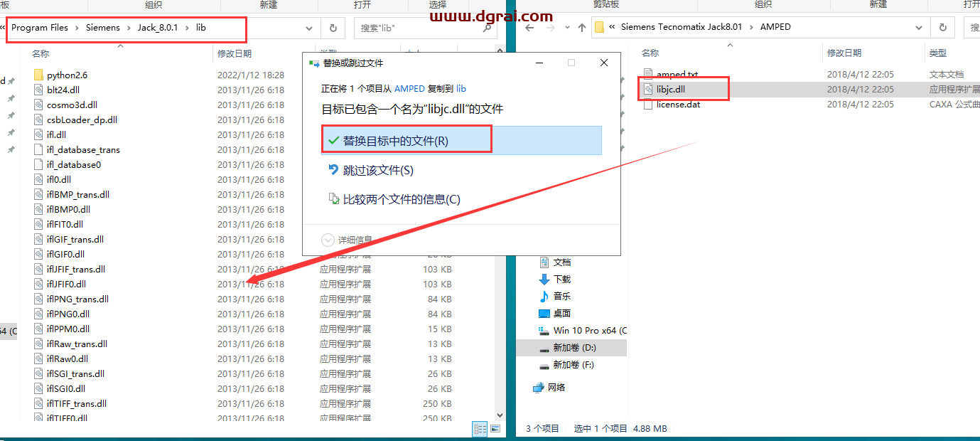
Task: Sort left window by 名称 column header
Action: [41, 53]
